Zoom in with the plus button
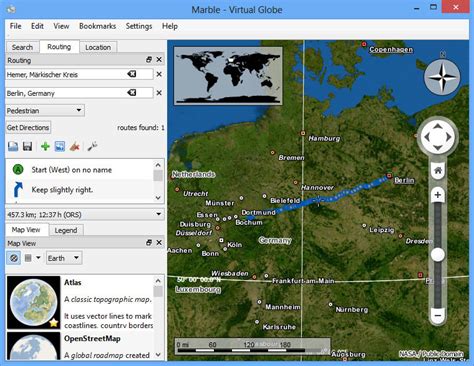Image resolution: width=474 pixels, height=366 pixels. tap(438, 195)
